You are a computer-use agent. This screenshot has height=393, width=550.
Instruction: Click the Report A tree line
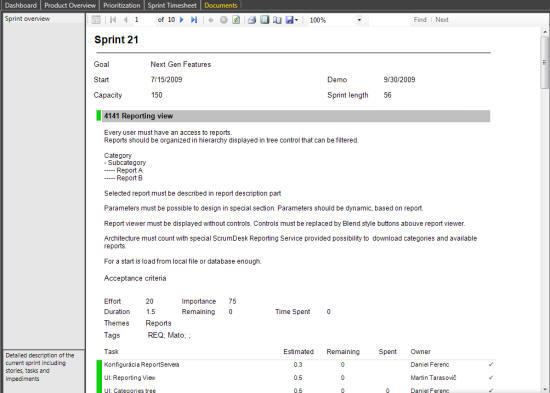tap(123, 170)
